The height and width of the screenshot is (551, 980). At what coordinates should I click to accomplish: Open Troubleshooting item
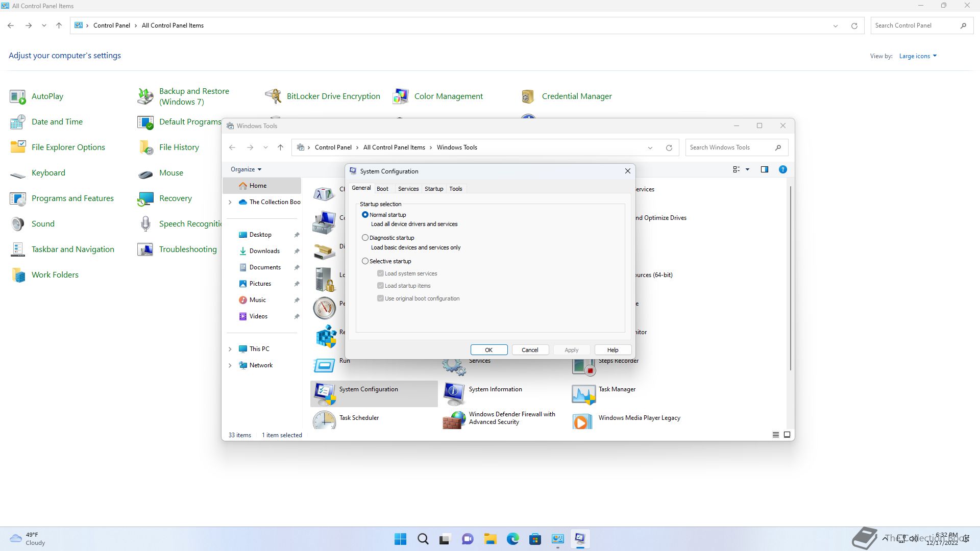[x=177, y=249]
